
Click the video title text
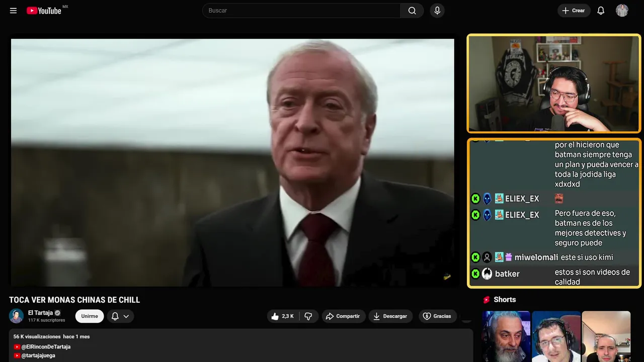tap(74, 300)
